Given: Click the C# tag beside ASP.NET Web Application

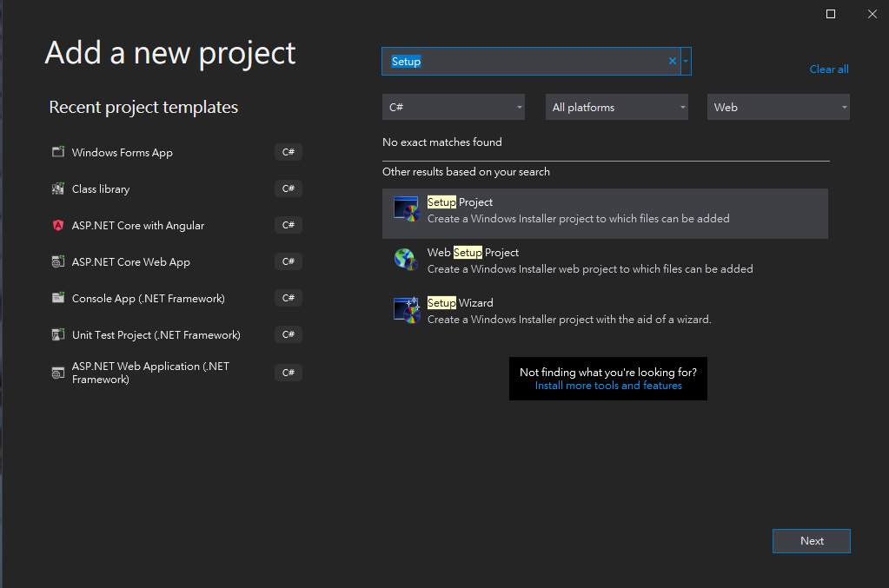Looking at the screenshot, I should (x=289, y=373).
